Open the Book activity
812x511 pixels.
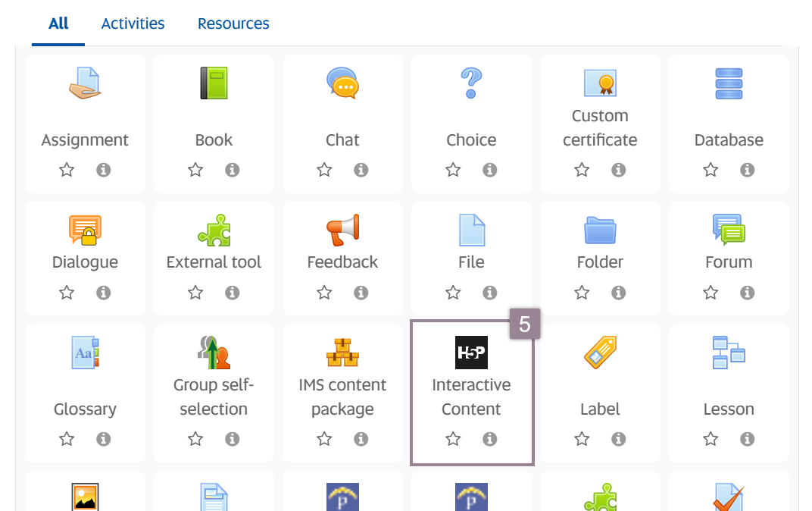[214, 83]
